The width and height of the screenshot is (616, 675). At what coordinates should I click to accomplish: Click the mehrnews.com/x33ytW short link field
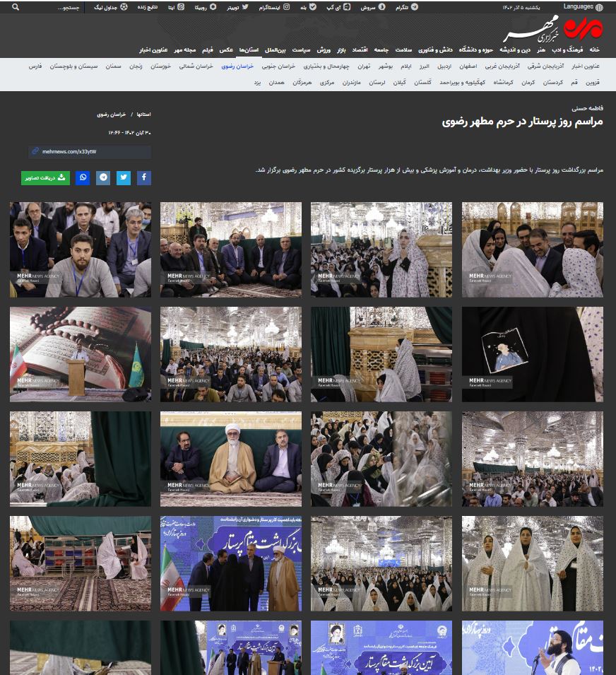coord(90,151)
